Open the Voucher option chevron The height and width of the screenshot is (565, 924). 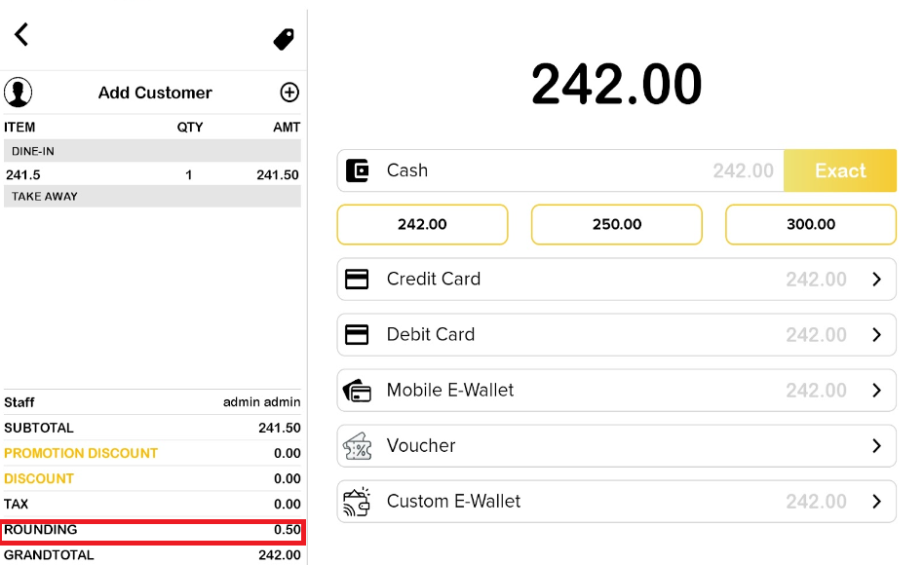pyautogui.click(x=876, y=446)
